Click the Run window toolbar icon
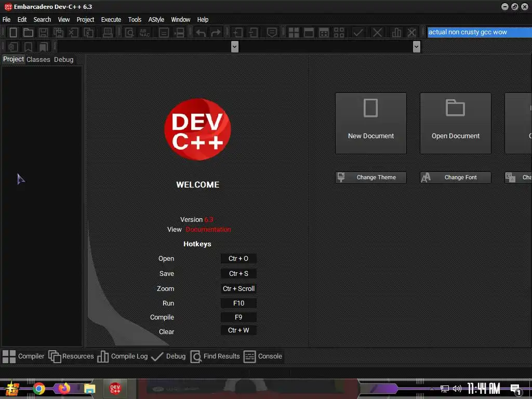Screen dimensions: 532x399 (x=309, y=33)
